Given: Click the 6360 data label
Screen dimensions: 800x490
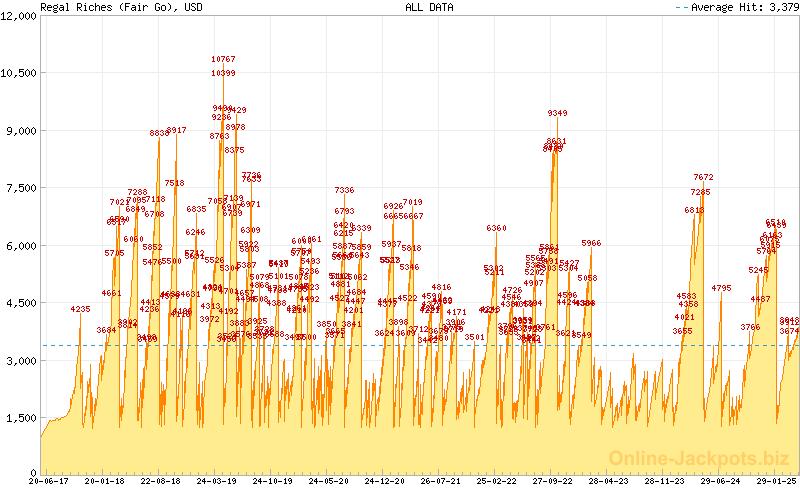Looking at the screenshot, I should tap(497, 229).
